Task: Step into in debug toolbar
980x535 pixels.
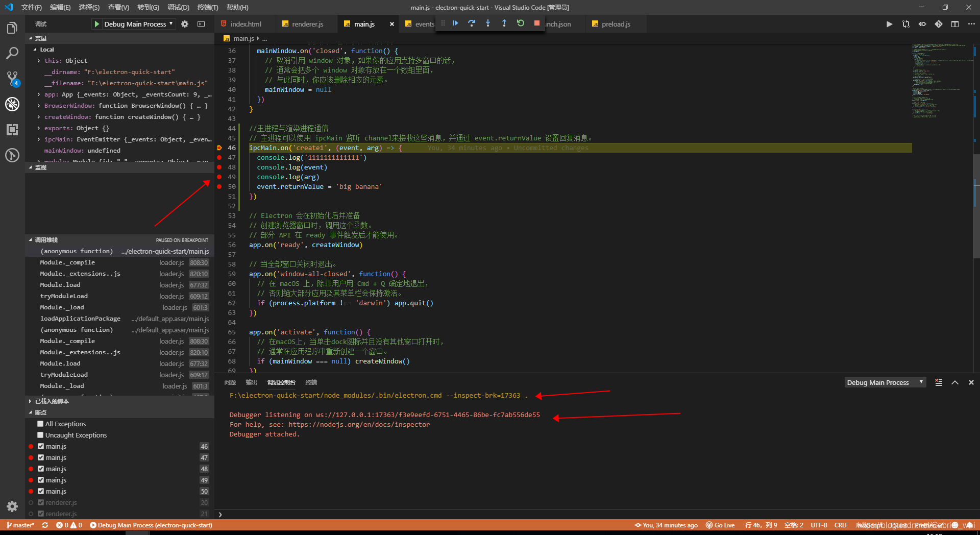Action: [488, 23]
